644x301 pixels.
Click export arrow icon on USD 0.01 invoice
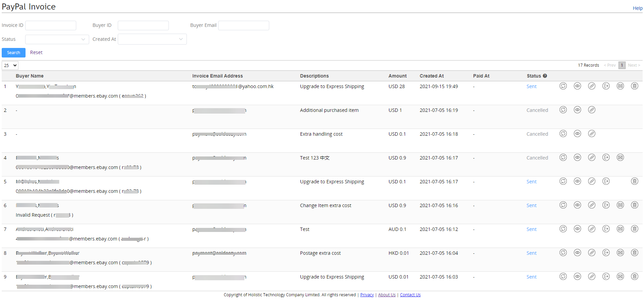tap(606, 277)
